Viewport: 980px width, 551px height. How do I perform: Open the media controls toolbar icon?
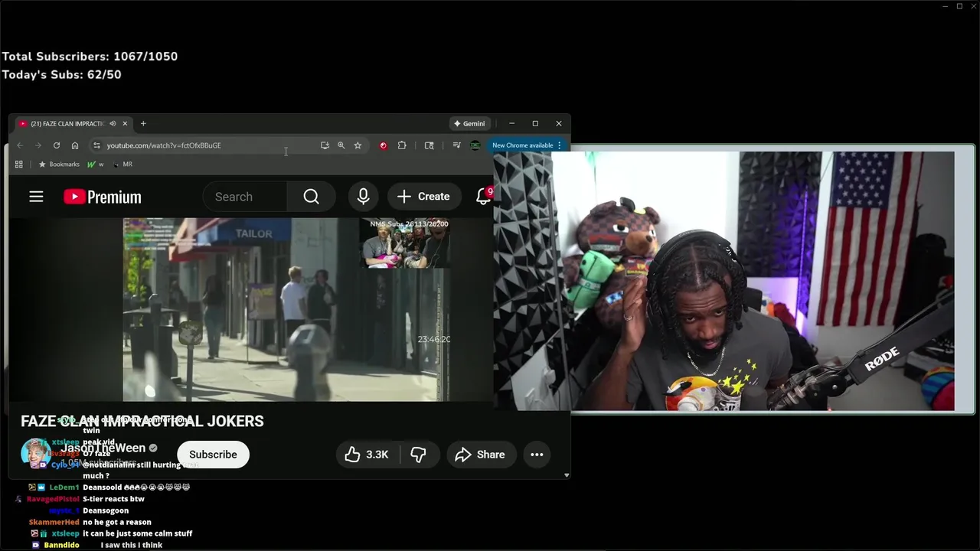456,145
